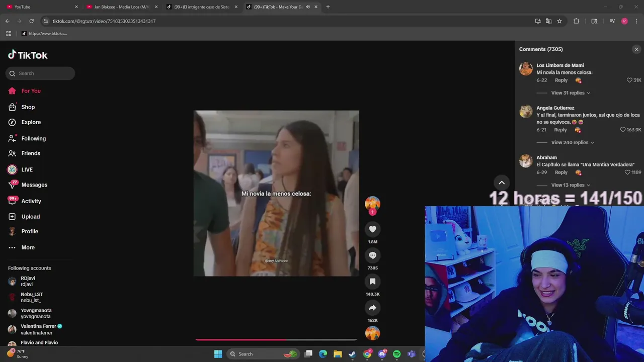Install app icon in address bar

pyautogui.click(x=538, y=21)
